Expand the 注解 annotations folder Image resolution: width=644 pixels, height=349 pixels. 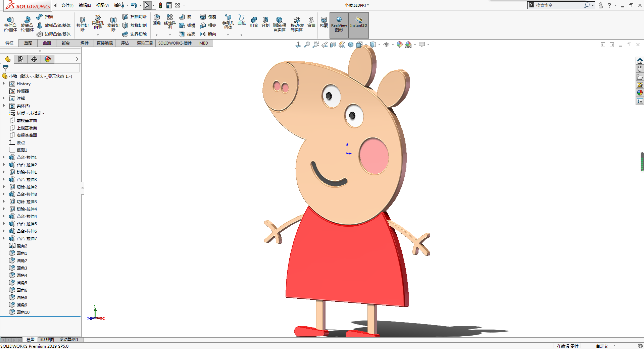click(x=4, y=98)
